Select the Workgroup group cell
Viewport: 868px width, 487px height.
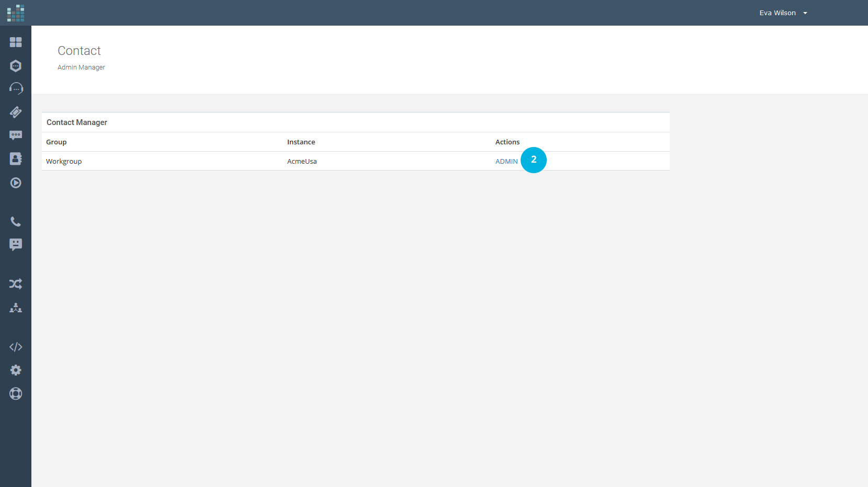coord(64,161)
